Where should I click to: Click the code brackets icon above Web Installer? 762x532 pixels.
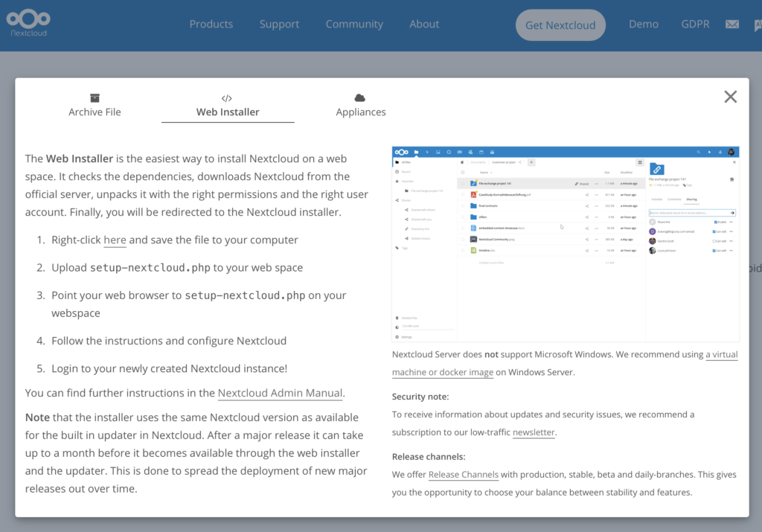[227, 97]
